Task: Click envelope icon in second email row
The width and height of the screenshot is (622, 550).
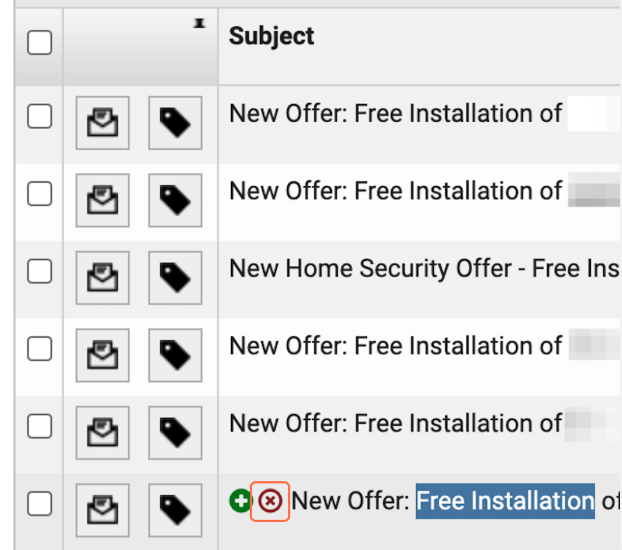Action: tap(103, 200)
